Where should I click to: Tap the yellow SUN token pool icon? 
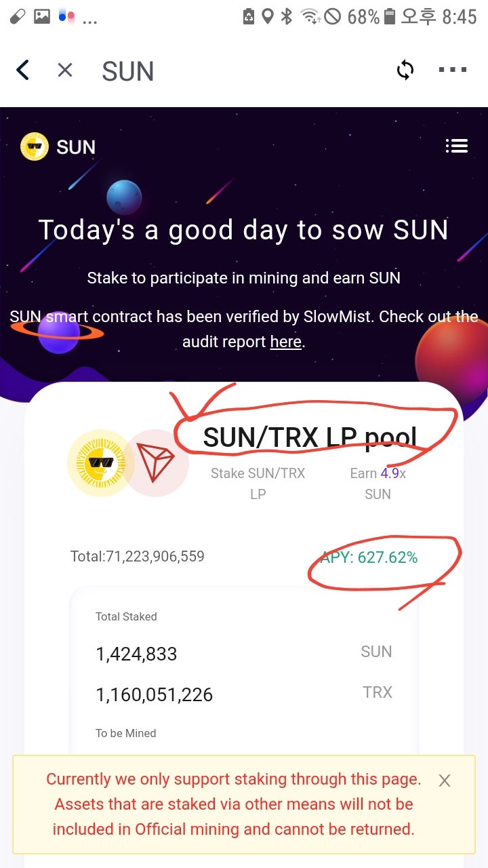point(101,462)
